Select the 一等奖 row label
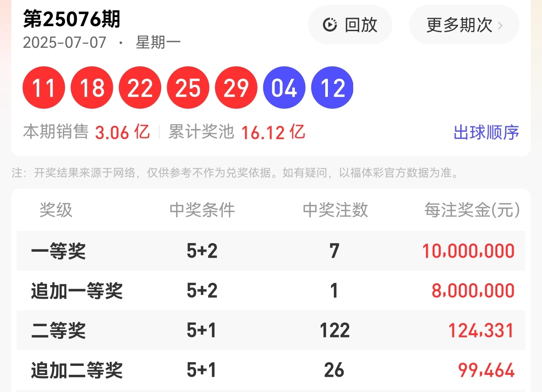Screen dimensions: 542x392 pyautogui.click(x=58, y=251)
